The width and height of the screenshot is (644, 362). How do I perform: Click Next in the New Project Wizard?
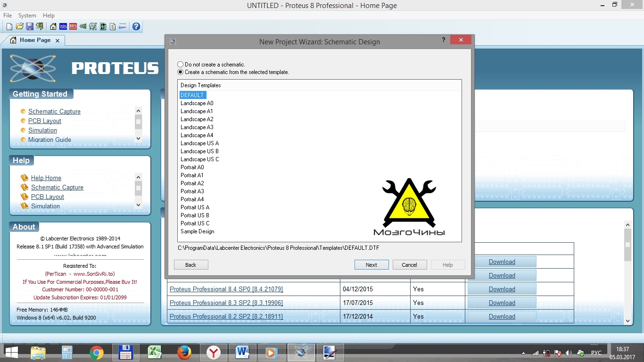point(372,265)
